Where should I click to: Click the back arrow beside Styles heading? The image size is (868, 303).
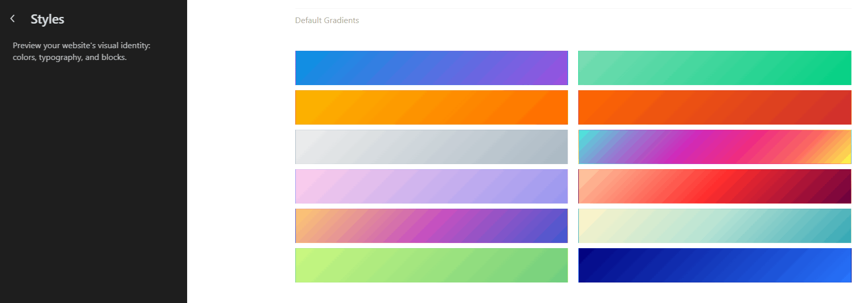pyautogui.click(x=12, y=18)
